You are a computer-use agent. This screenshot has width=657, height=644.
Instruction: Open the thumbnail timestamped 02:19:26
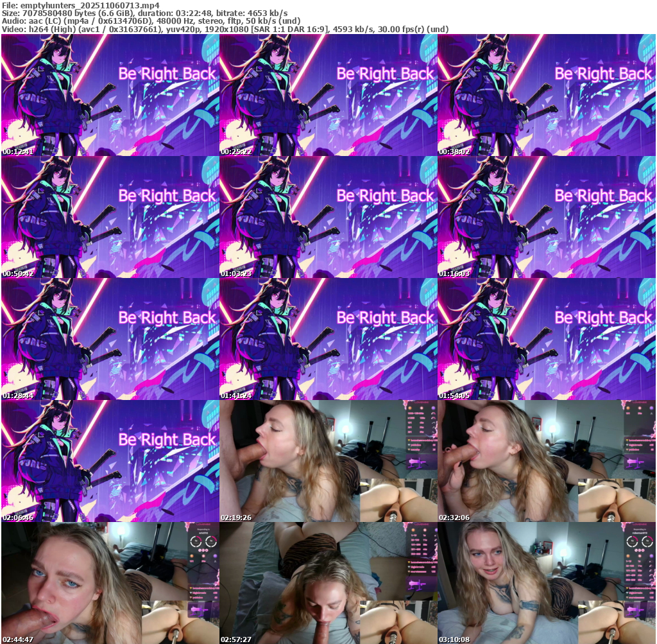pyautogui.click(x=328, y=461)
